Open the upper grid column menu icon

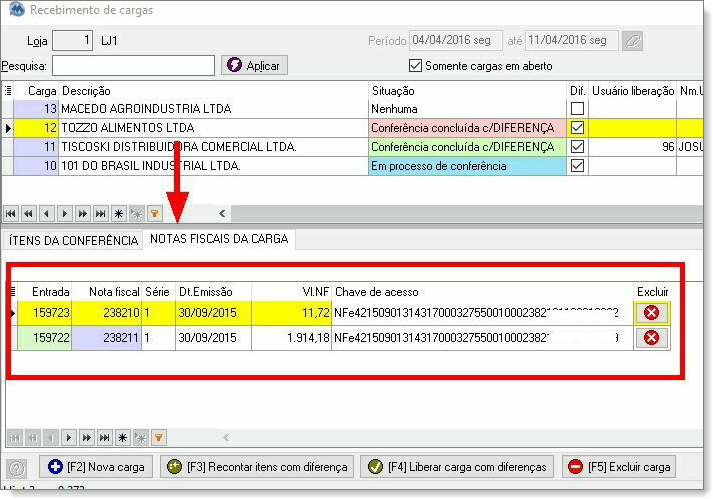pos(8,91)
